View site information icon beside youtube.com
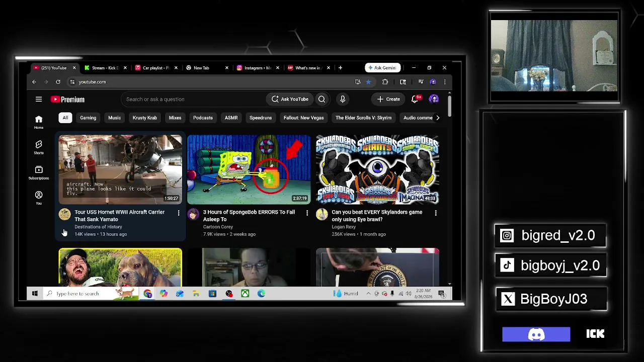The height and width of the screenshot is (362, 644). pos(72,82)
